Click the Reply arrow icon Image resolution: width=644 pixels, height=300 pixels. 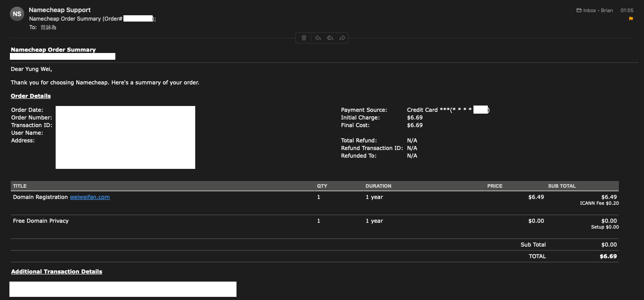coord(318,38)
